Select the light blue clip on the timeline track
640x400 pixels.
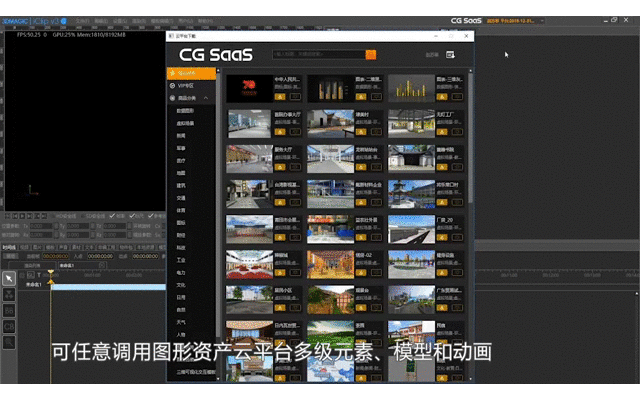pos(108,287)
